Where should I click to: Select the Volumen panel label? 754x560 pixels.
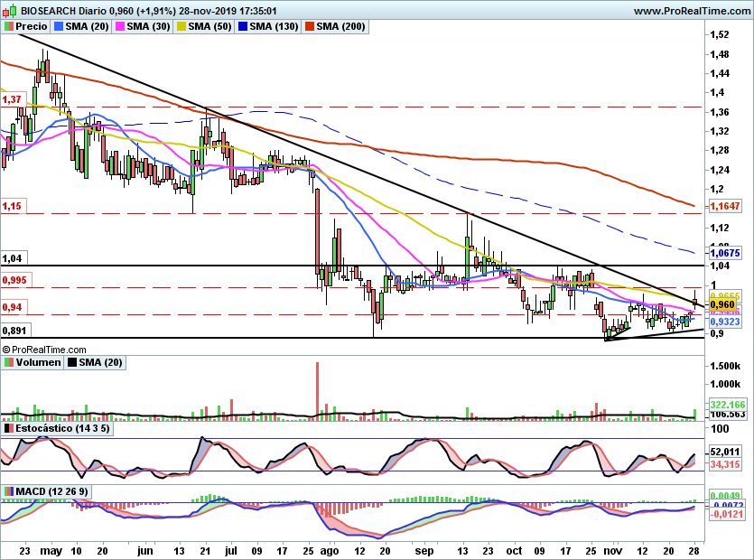pos(38,362)
